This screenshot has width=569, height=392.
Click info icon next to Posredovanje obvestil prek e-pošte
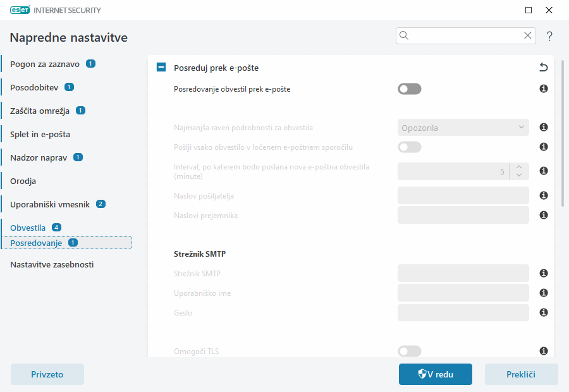click(x=543, y=89)
